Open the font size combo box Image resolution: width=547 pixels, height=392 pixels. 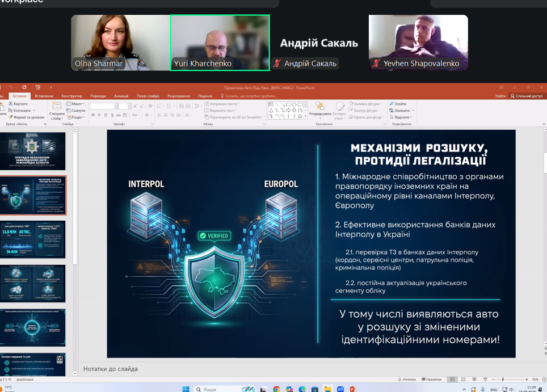[124, 106]
